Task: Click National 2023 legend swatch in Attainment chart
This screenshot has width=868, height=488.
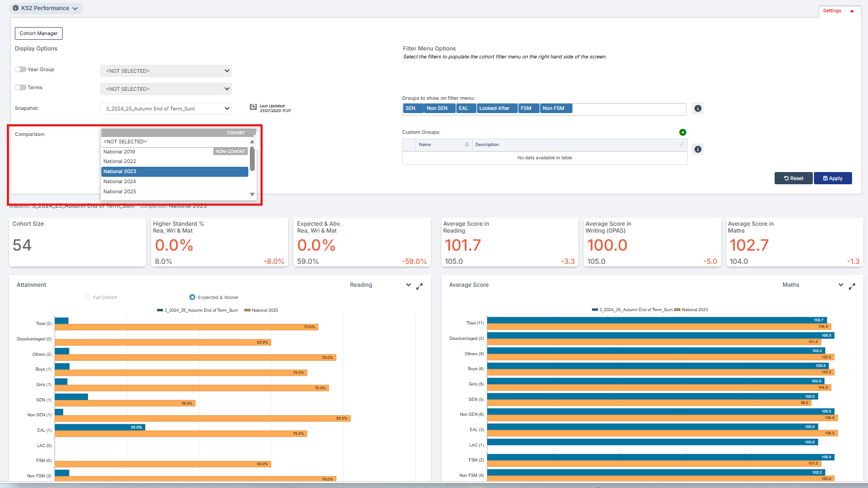Action: pyautogui.click(x=247, y=310)
